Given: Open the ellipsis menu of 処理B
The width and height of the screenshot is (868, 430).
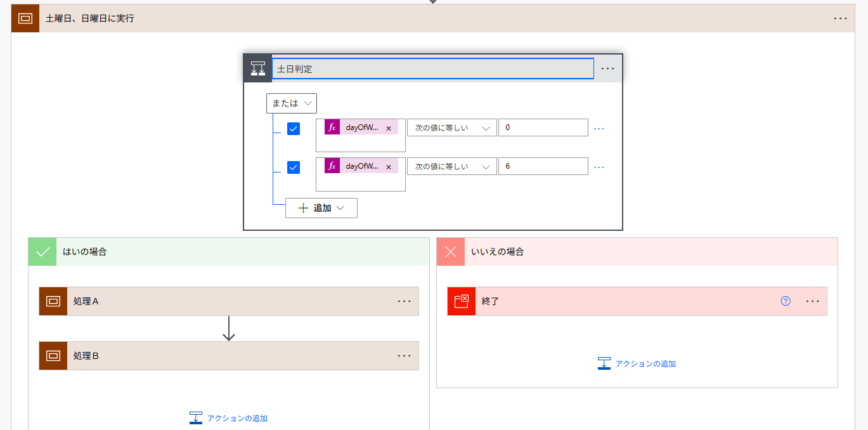Looking at the screenshot, I should tap(405, 356).
